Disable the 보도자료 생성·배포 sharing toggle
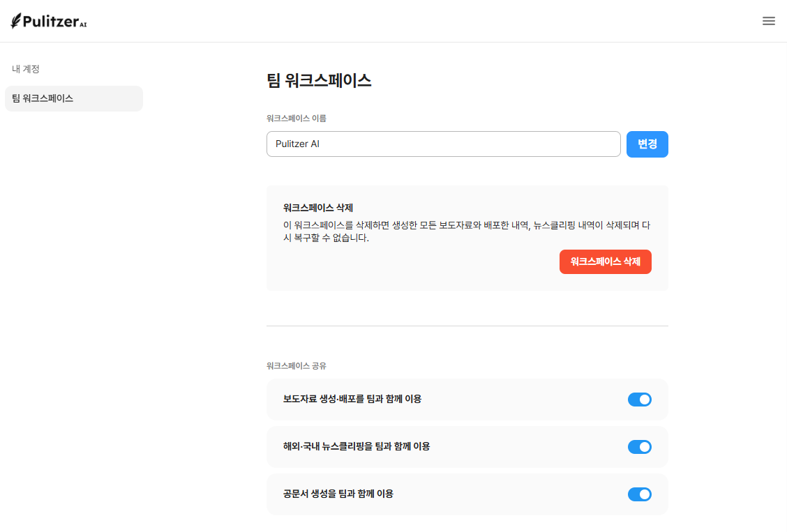Viewport: 787px width, 532px height. [x=639, y=400]
